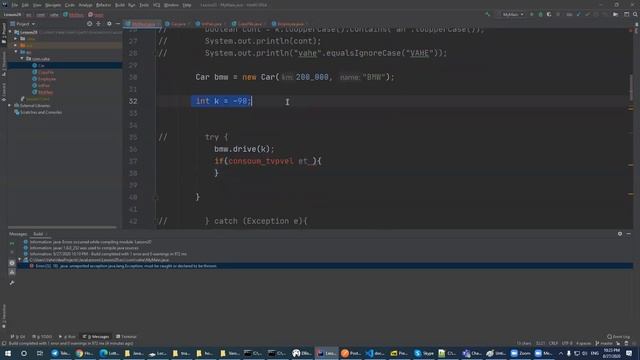640x360 pixels.
Task: Open the Terminal tool window button
Action: [x=126, y=337]
